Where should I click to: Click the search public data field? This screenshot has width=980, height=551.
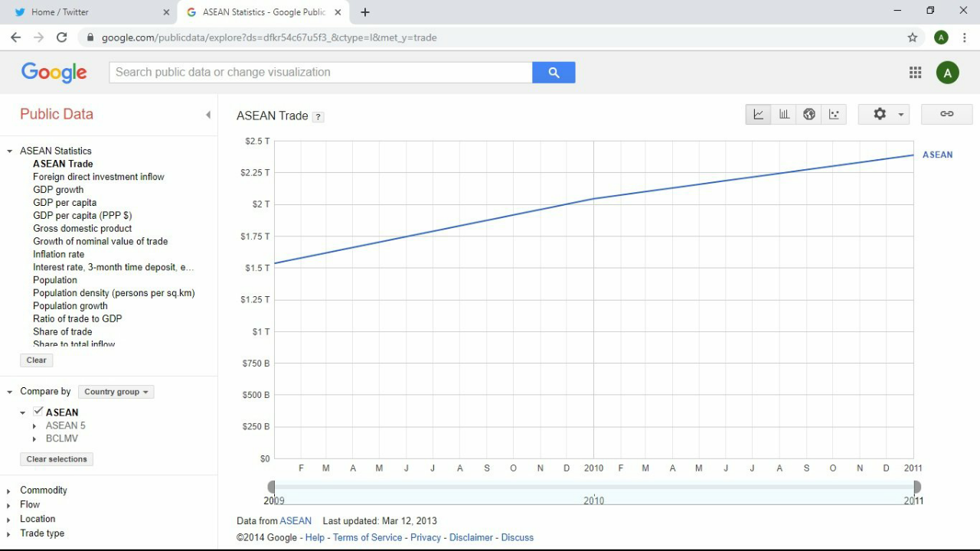point(321,72)
